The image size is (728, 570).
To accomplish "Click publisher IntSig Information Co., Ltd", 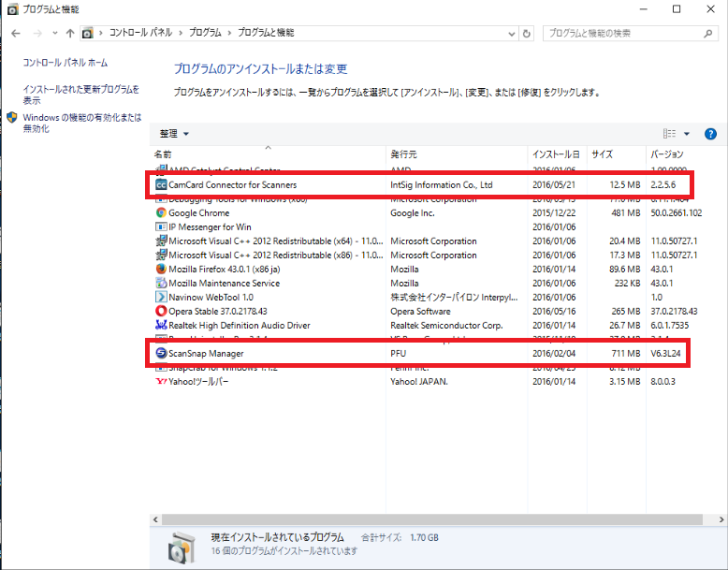I will click(441, 185).
